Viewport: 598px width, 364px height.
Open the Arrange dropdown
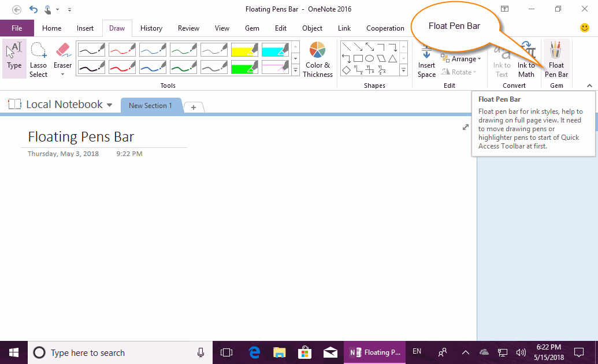coord(461,59)
